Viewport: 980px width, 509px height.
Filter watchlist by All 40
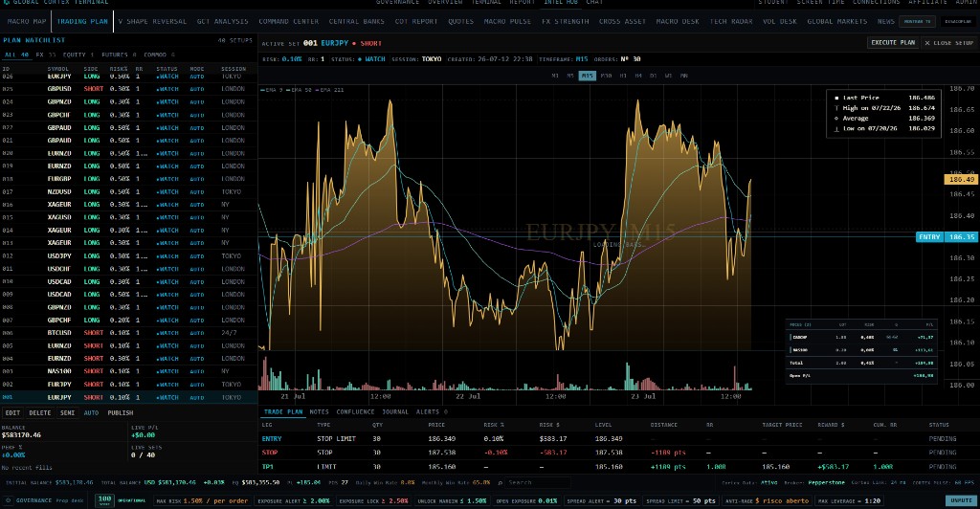pyautogui.click(x=16, y=55)
